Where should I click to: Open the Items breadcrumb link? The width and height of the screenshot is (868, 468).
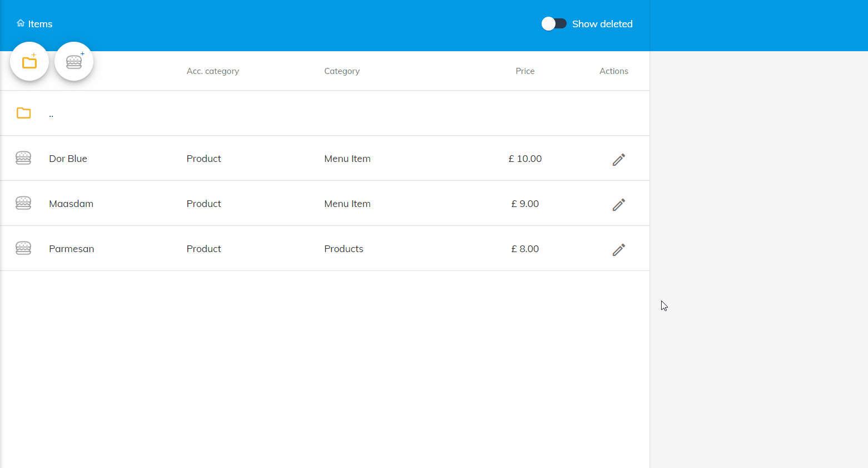[40, 24]
